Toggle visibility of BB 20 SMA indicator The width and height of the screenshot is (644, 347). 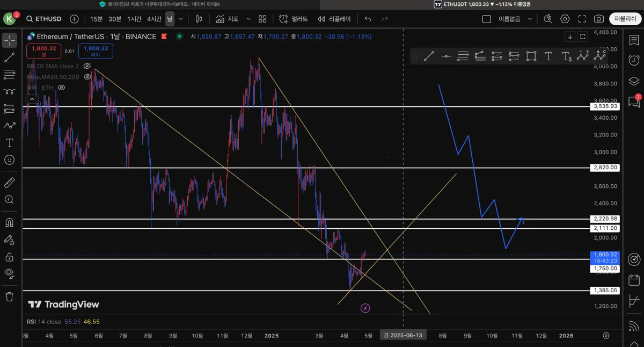(x=87, y=66)
